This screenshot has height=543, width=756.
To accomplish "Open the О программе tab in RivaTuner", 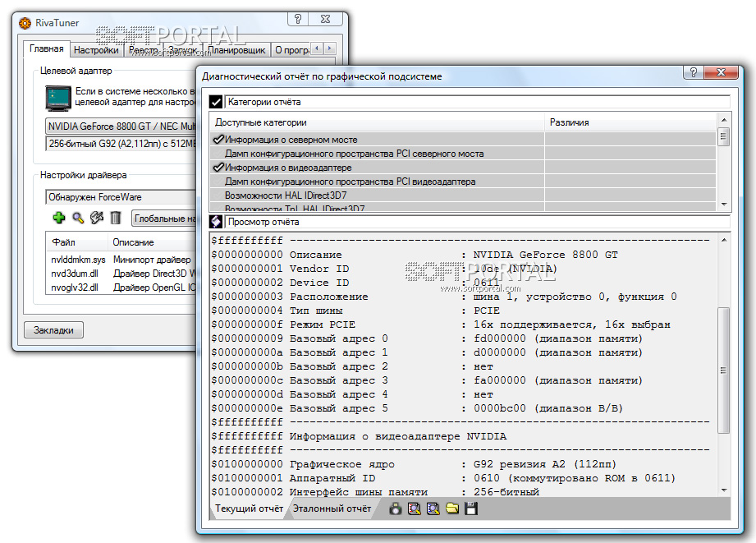I will [x=291, y=50].
